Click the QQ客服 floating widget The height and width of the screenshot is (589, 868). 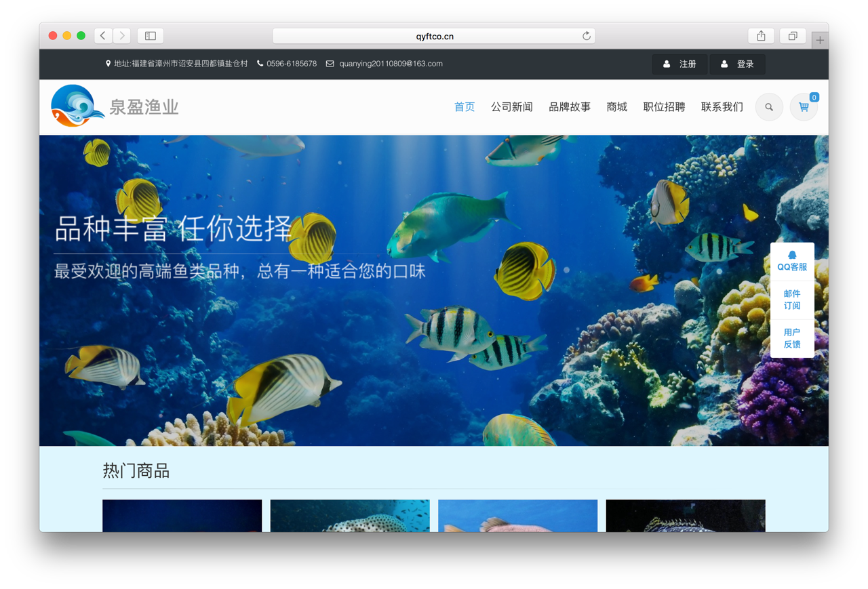(x=792, y=262)
